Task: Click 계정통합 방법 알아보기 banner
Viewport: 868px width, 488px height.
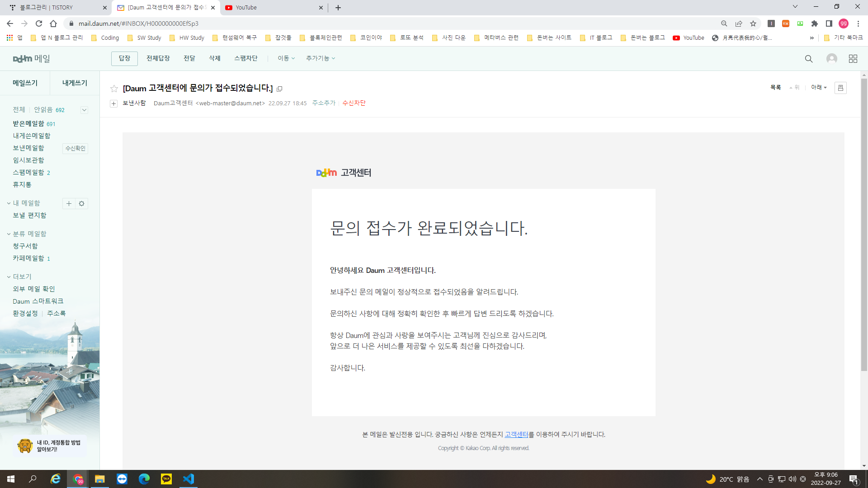Action: pyautogui.click(x=50, y=446)
